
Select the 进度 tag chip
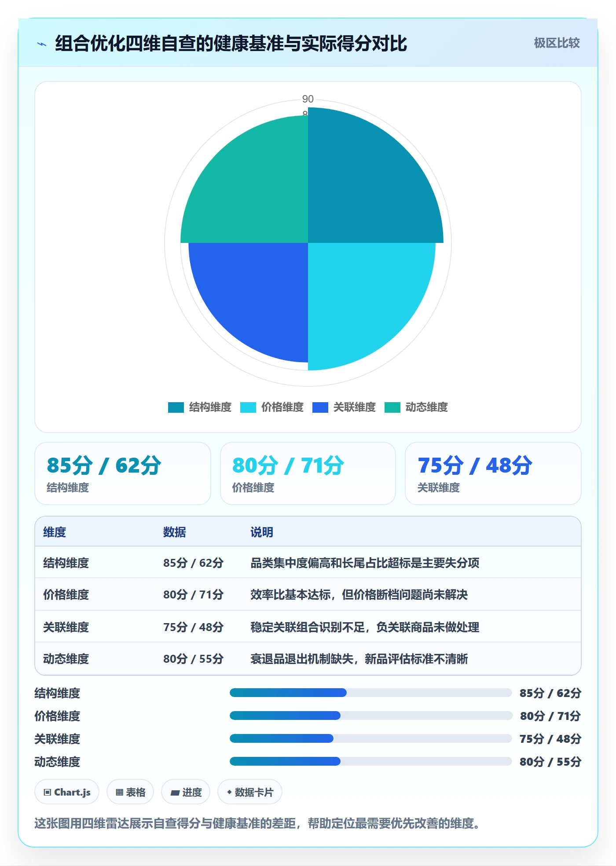click(186, 792)
